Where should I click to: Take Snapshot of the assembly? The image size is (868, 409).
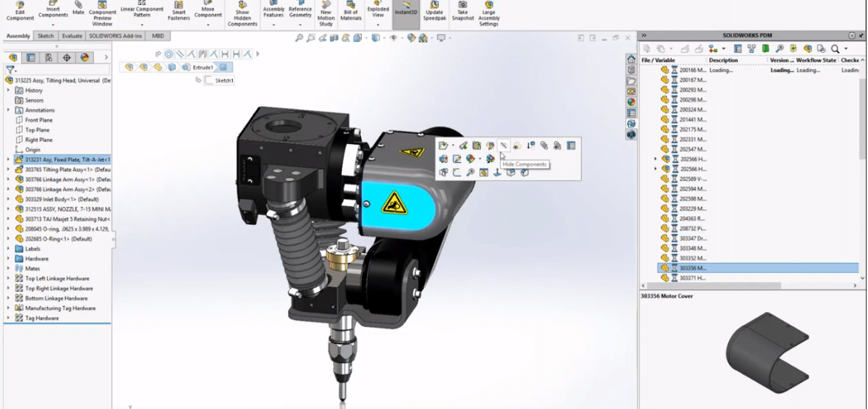463,11
